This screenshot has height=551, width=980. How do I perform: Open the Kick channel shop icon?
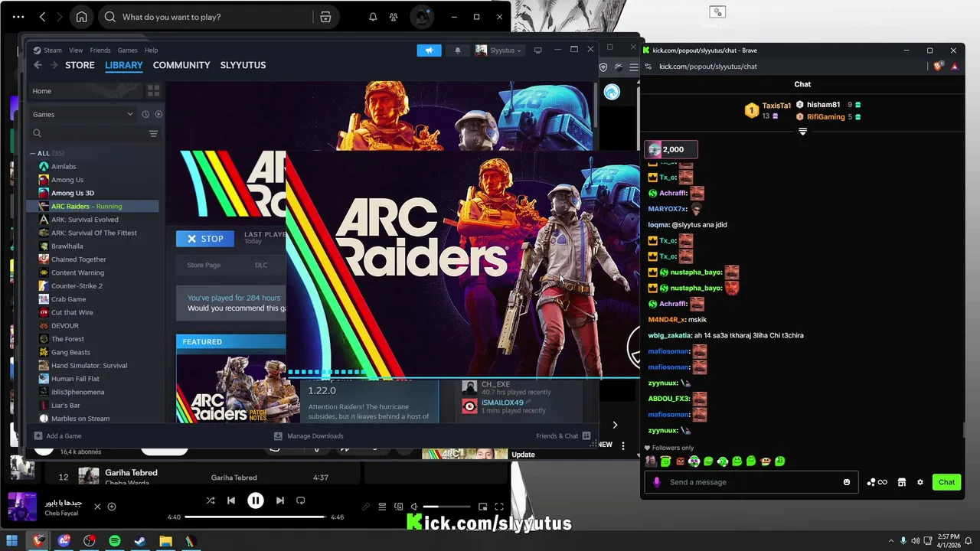click(x=902, y=482)
